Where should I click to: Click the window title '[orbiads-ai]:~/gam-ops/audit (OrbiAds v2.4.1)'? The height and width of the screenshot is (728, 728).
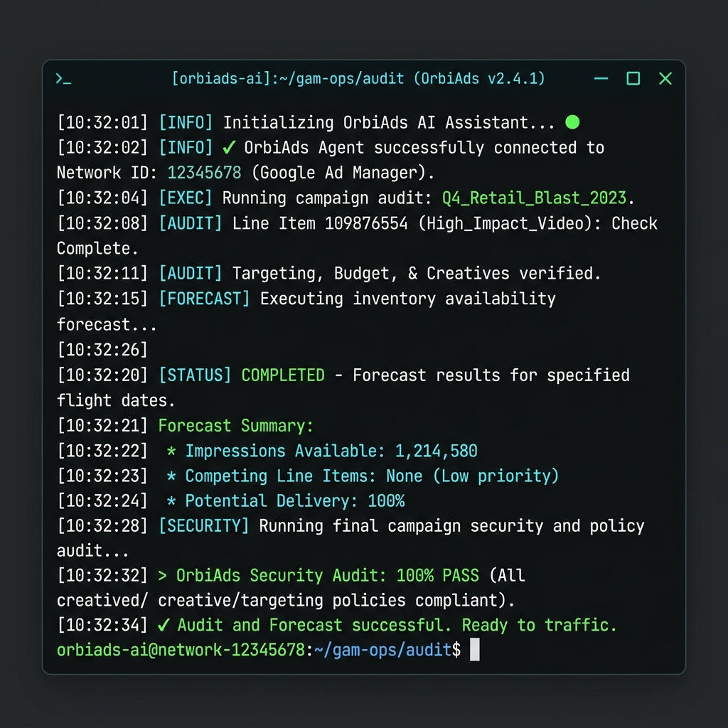358,78
